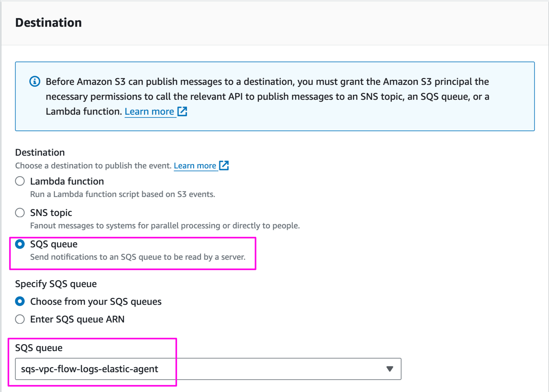The height and width of the screenshot is (392, 549).
Task: Click the external-link icon beside Destination's Learn more
Action: 224,165
